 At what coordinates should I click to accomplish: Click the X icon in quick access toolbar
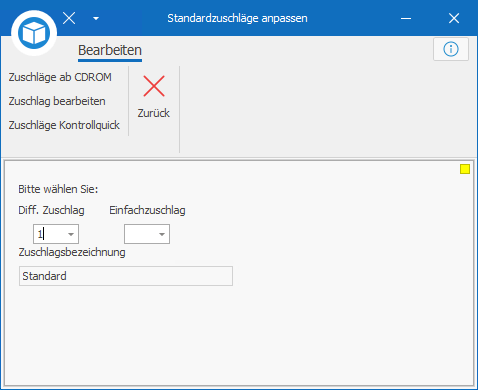69,18
